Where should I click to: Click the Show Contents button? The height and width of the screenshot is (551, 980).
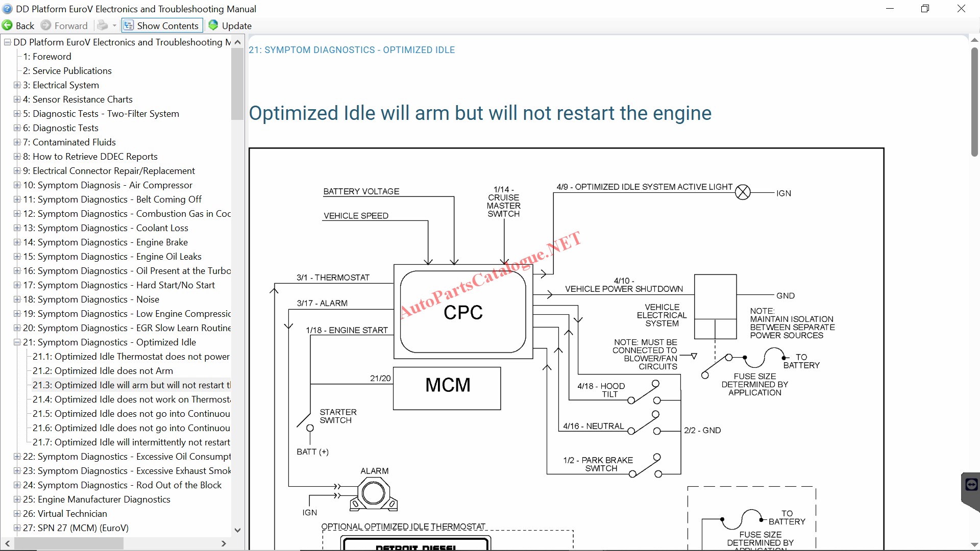tap(162, 26)
